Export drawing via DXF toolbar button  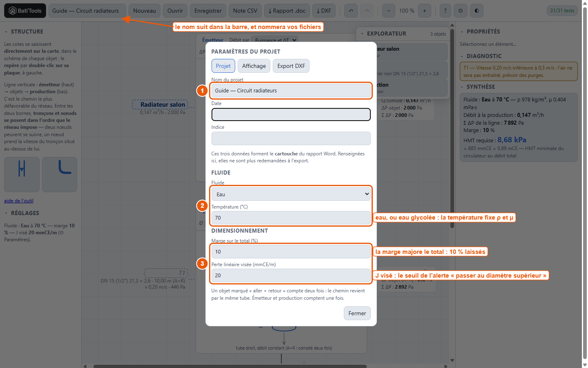(324, 11)
